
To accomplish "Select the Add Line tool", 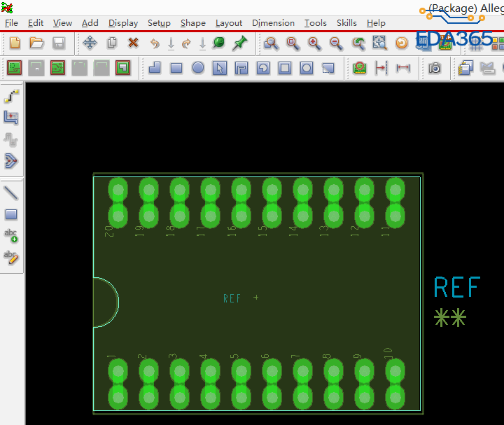I will pos(11,193).
